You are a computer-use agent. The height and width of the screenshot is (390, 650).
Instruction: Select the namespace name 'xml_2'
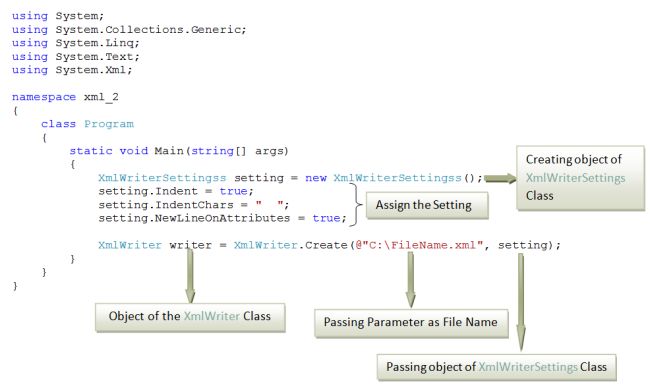101,97
